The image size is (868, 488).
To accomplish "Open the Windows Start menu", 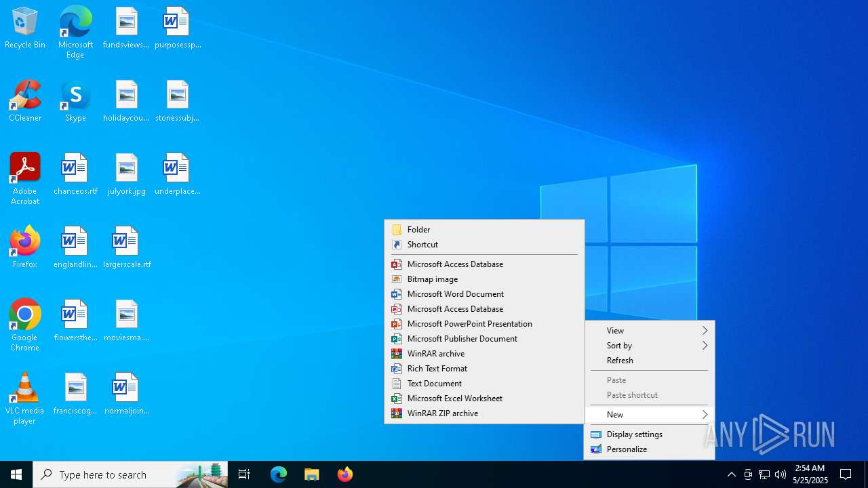I will (16, 474).
